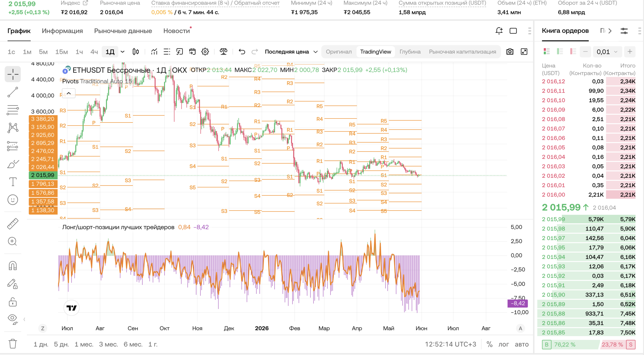The image size is (644, 355).
Task: Toggle лог logarithmic scale
Action: tap(503, 344)
